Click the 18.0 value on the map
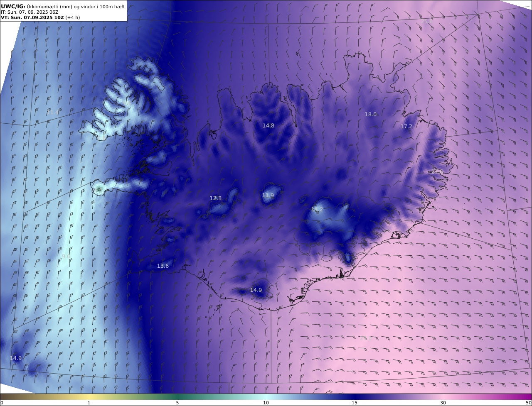532x406 pixels. click(x=371, y=115)
